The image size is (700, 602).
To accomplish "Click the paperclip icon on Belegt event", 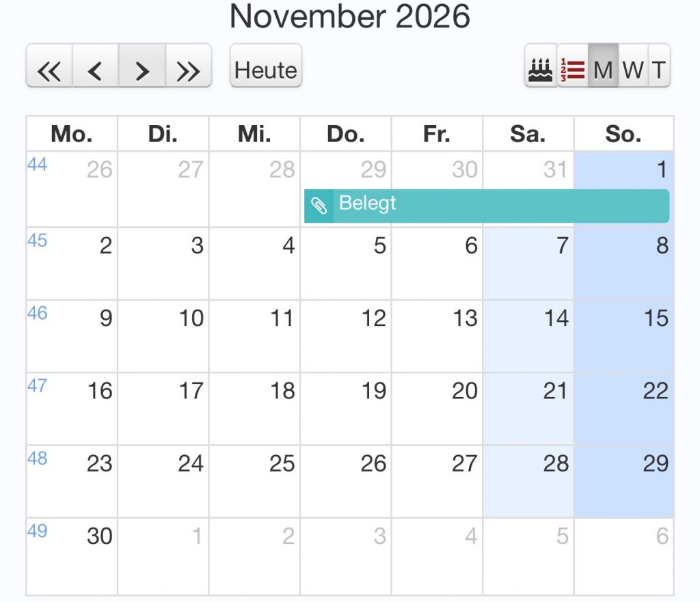I will pyautogui.click(x=319, y=206).
